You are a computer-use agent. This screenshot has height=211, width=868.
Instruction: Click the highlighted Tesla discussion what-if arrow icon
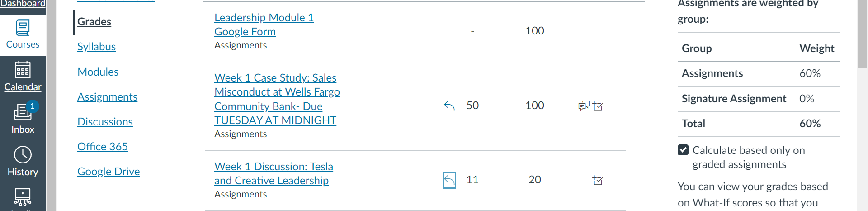click(x=449, y=180)
